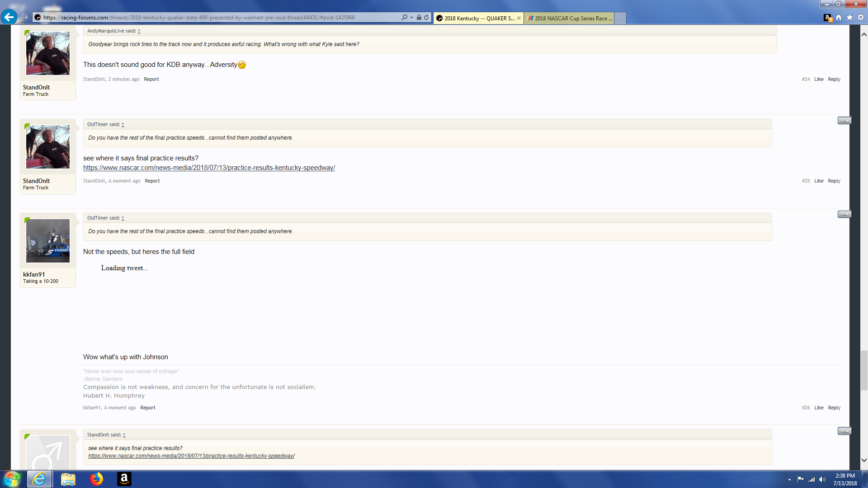Image resolution: width=868 pixels, height=488 pixels.
Task: Launch Firefox from the taskbar
Action: pos(96,479)
